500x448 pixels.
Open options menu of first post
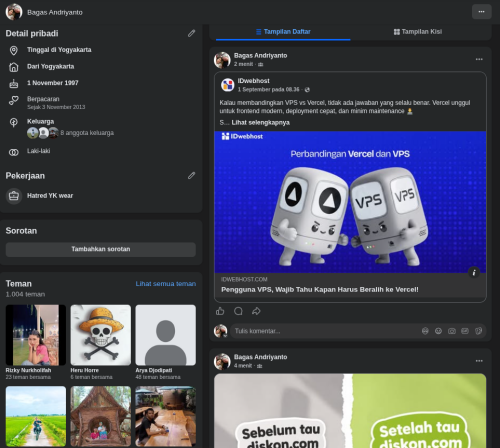[479, 59]
